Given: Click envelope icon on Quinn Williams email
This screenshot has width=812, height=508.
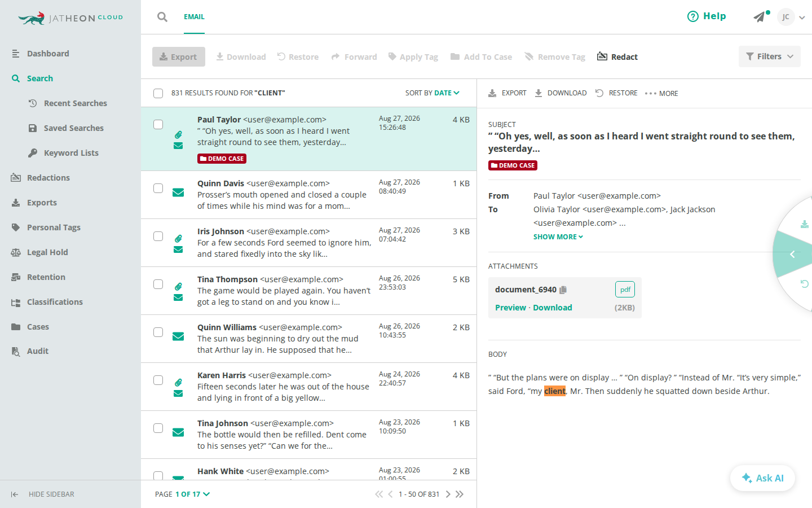Looking at the screenshot, I should [x=178, y=336].
